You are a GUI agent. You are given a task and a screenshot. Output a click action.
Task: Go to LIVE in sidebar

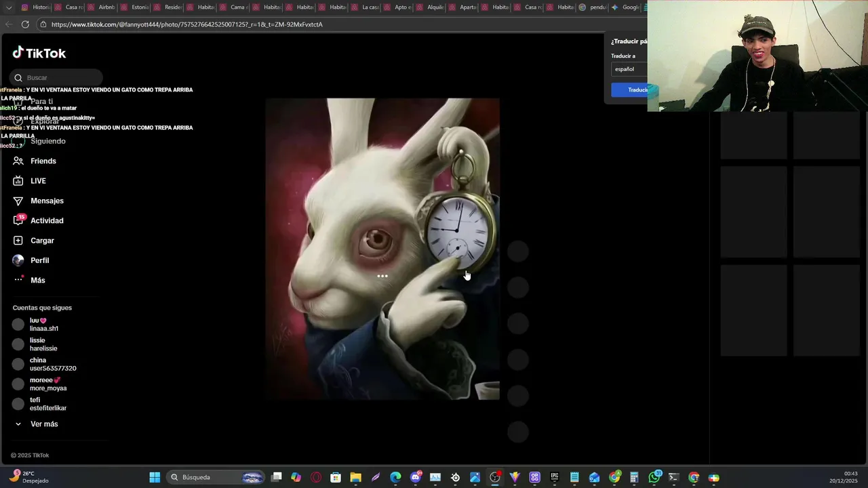point(38,181)
